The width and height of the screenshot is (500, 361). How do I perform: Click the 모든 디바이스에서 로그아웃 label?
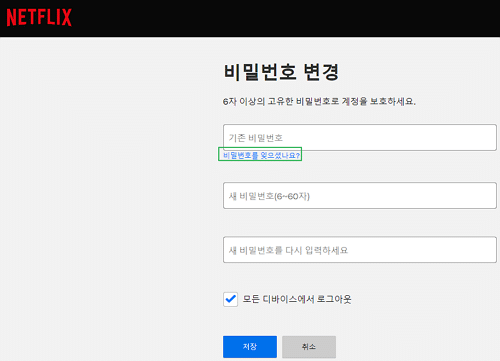tap(297, 299)
